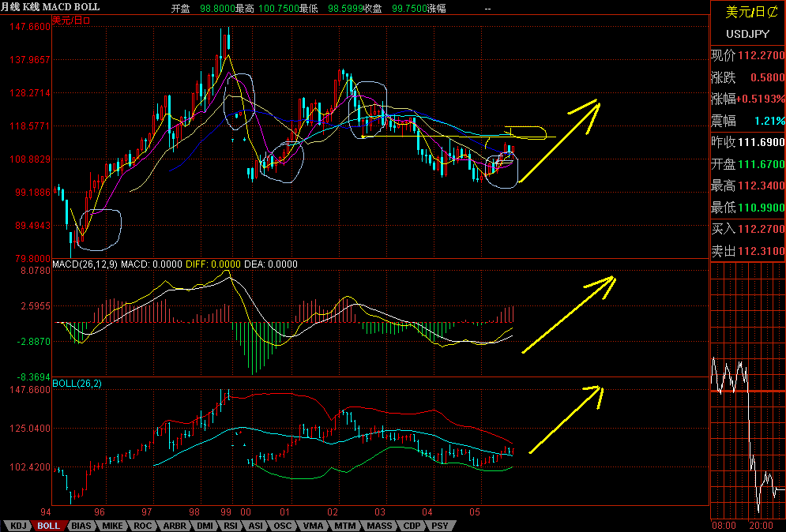Screen dimensions: 786x532
Task: Click the BOLL label in the top header
Action: point(87,7)
